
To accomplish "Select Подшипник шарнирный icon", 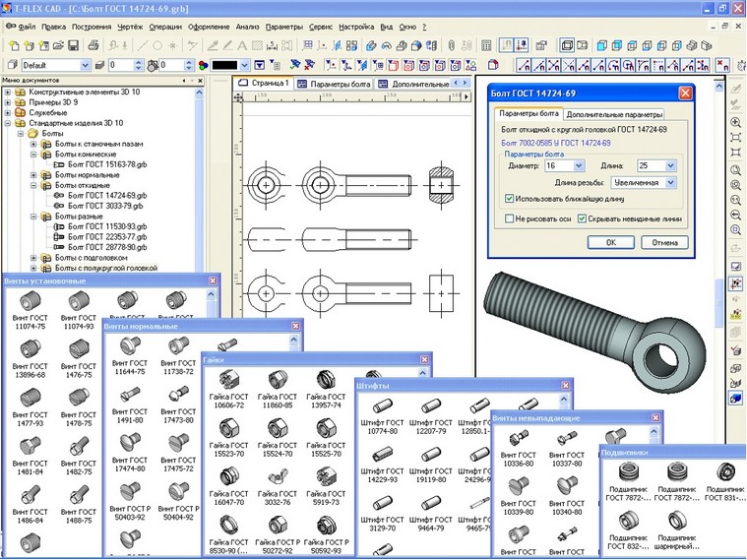I will [x=676, y=521].
